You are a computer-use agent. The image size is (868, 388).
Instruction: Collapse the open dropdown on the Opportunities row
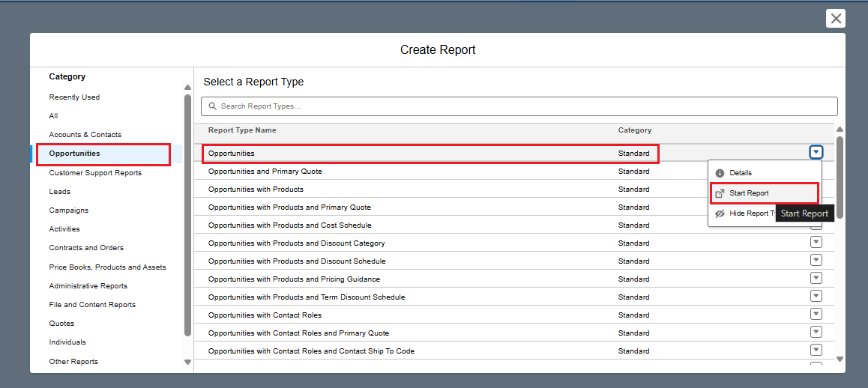click(x=816, y=152)
